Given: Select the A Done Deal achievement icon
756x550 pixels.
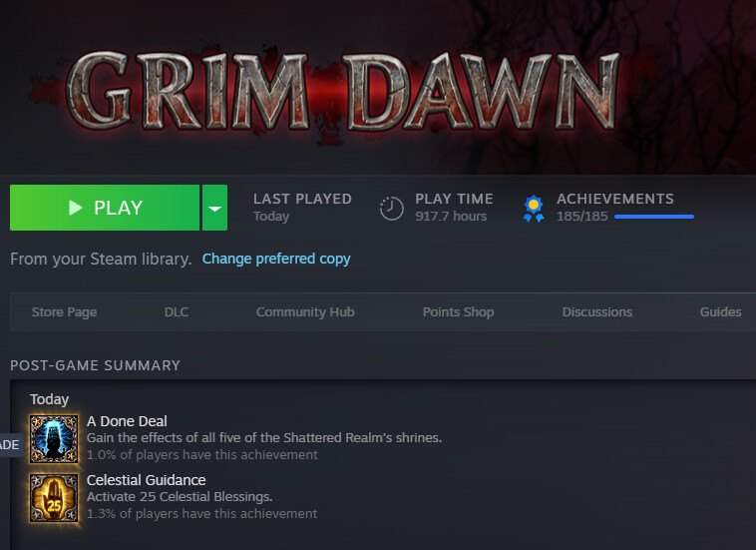Looking at the screenshot, I should pos(54,438).
